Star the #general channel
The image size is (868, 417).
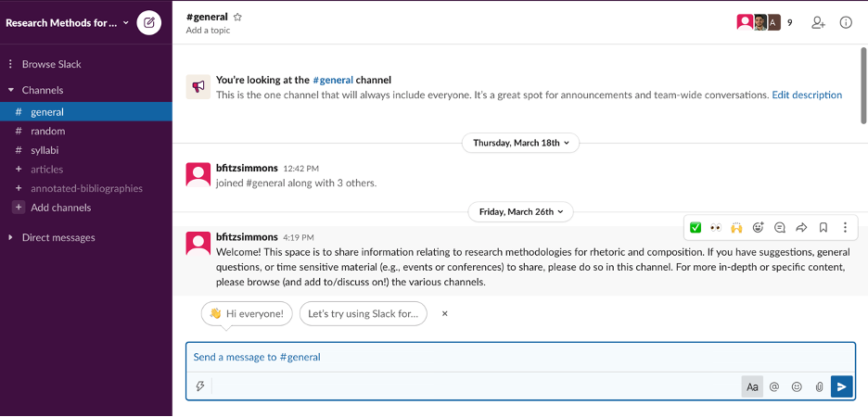(x=237, y=18)
